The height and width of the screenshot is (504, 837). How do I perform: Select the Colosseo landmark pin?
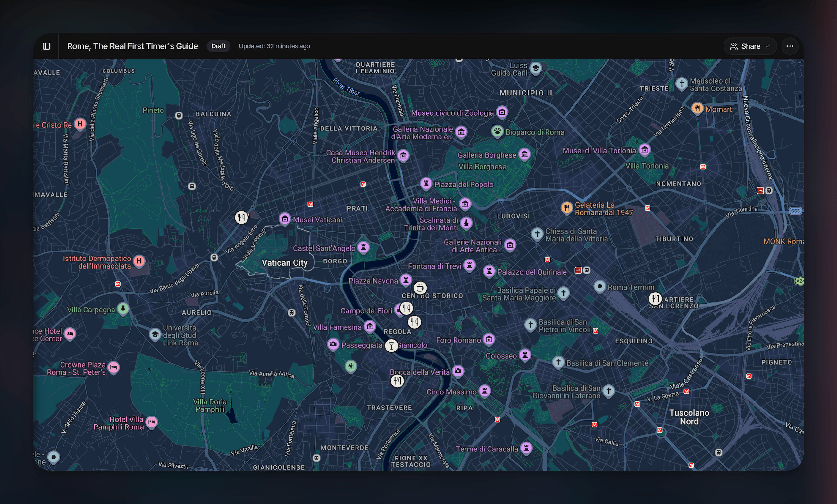click(525, 355)
